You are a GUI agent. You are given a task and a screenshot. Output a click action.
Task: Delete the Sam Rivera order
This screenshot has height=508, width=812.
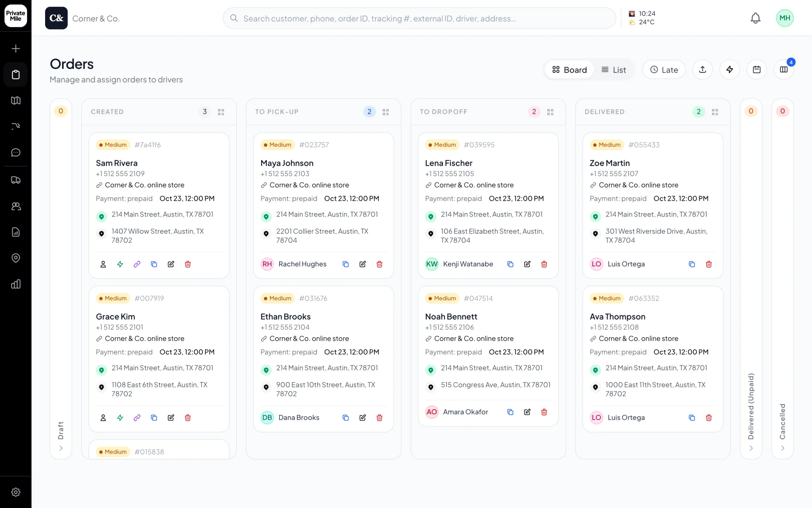(x=187, y=264)
